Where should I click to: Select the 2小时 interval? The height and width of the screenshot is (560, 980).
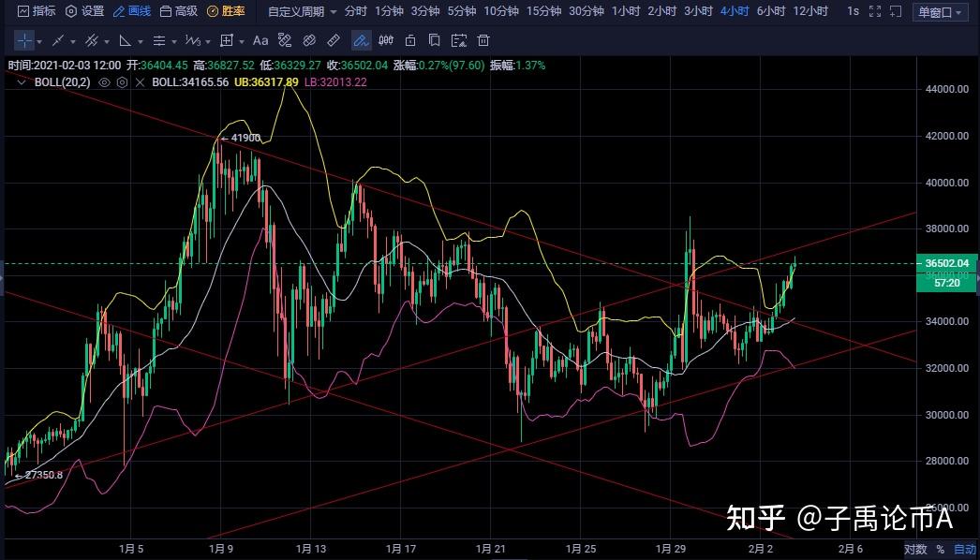tap(661, 11)
